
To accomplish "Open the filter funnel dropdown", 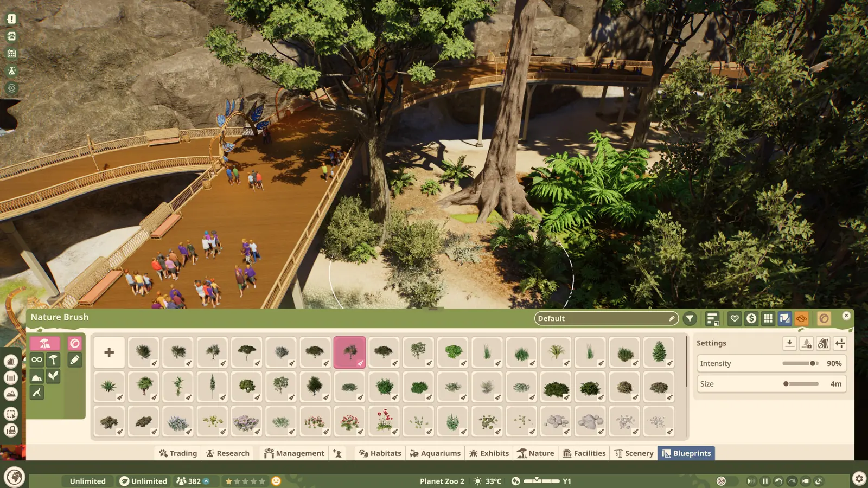I will click(690, 319).
